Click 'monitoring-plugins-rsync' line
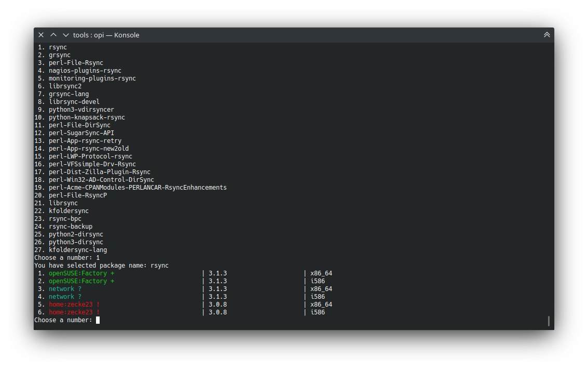This screenshot has height=370, width=588. [92, 78]
